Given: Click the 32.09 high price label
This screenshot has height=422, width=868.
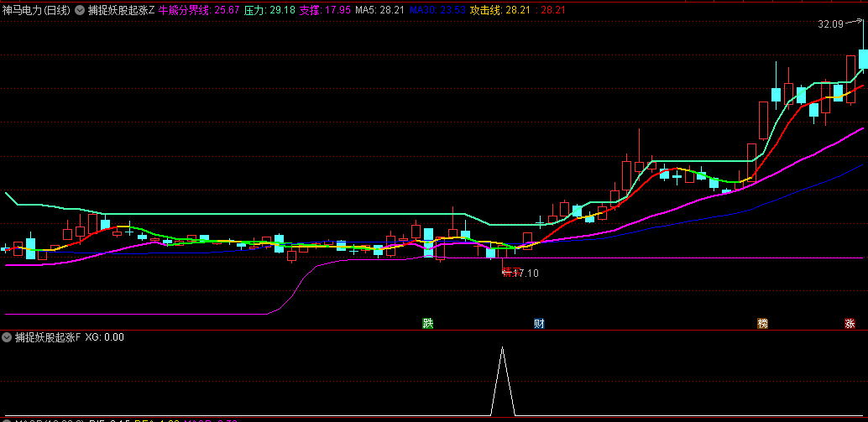Looking at the screenshot, I should point(829,23).
